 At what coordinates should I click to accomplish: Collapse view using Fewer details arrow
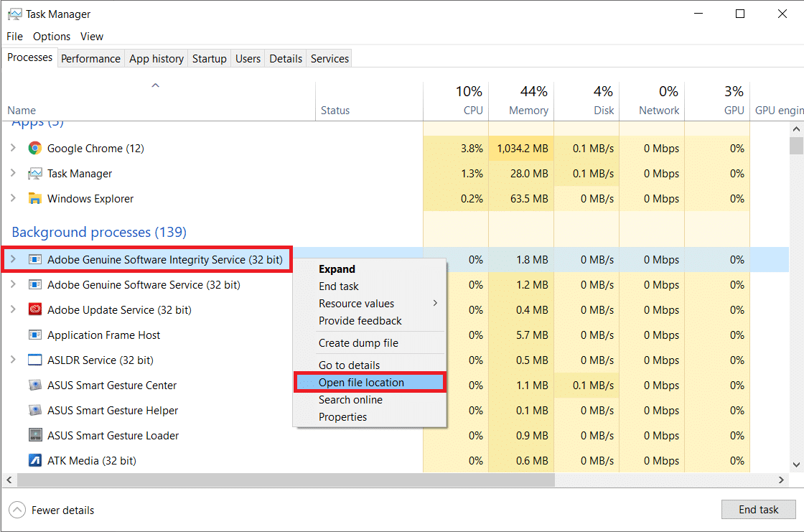tap(17, 510)
